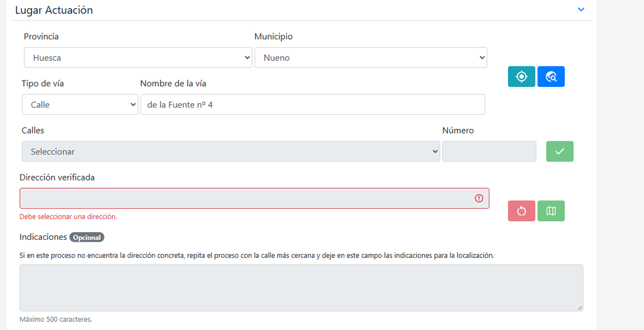Open the Calles Seleccionar dropdown

(231, 151)
